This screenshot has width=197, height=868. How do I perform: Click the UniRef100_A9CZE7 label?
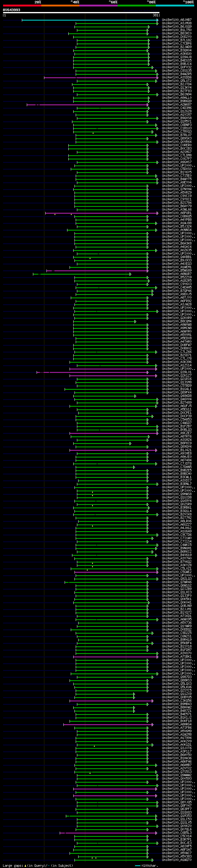177,433
